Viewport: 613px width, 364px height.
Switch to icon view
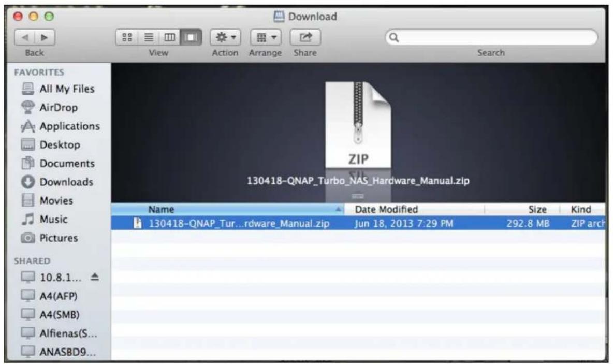click(x=127, y=37)
